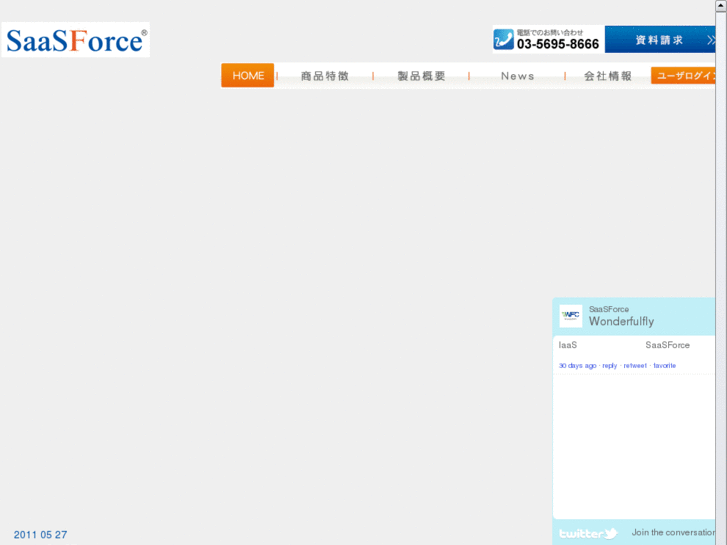Open the 会社情報 menu item
Viewport: 727px width, 545px height.
[x=607, y=76]
